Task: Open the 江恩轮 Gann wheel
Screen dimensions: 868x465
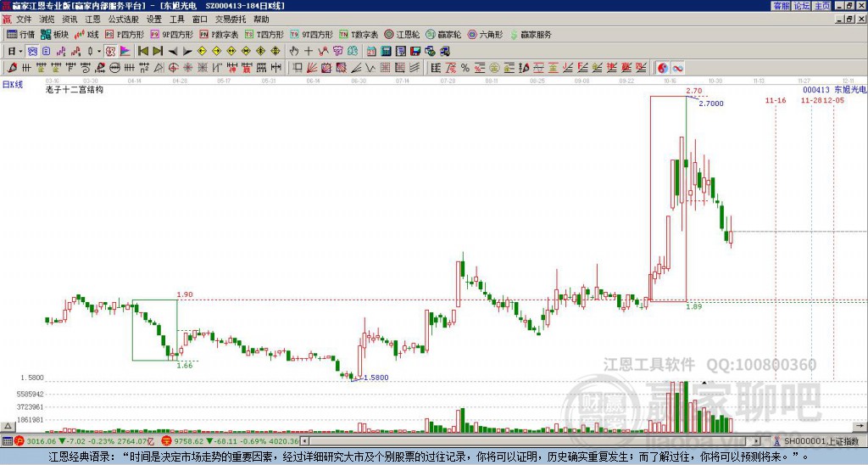Action: (x=402, y=34)
